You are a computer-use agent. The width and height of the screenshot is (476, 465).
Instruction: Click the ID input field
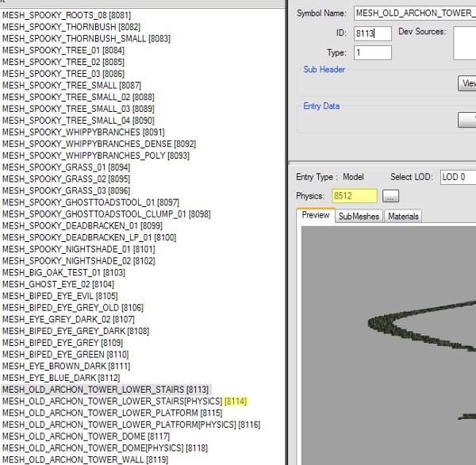click(x=372, y=33)
